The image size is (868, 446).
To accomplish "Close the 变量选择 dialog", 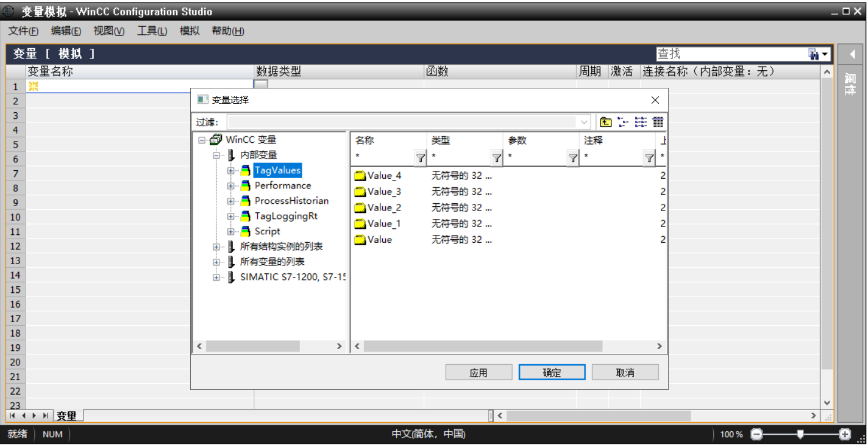I will (x=655, y=100).
